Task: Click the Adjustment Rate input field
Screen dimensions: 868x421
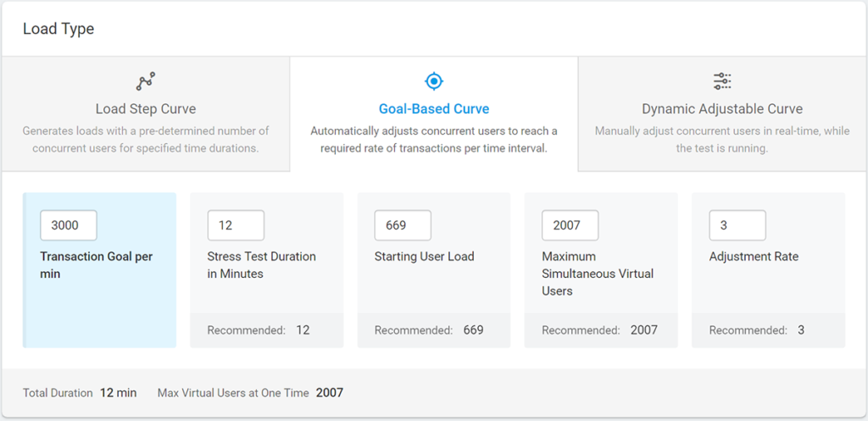Action: coord(737,225)
